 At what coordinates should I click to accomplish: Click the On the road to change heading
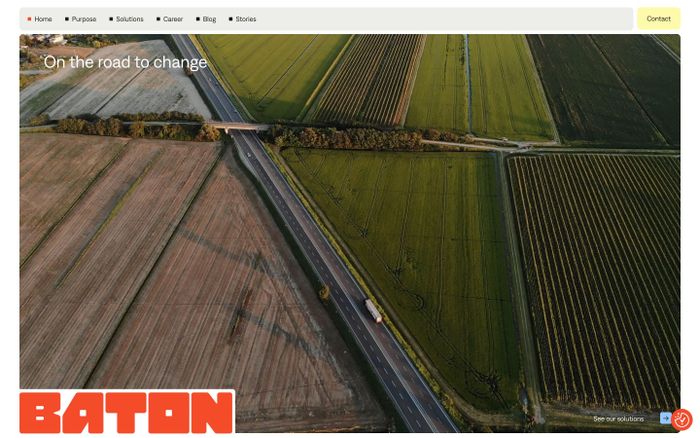(x=125, y=62)
